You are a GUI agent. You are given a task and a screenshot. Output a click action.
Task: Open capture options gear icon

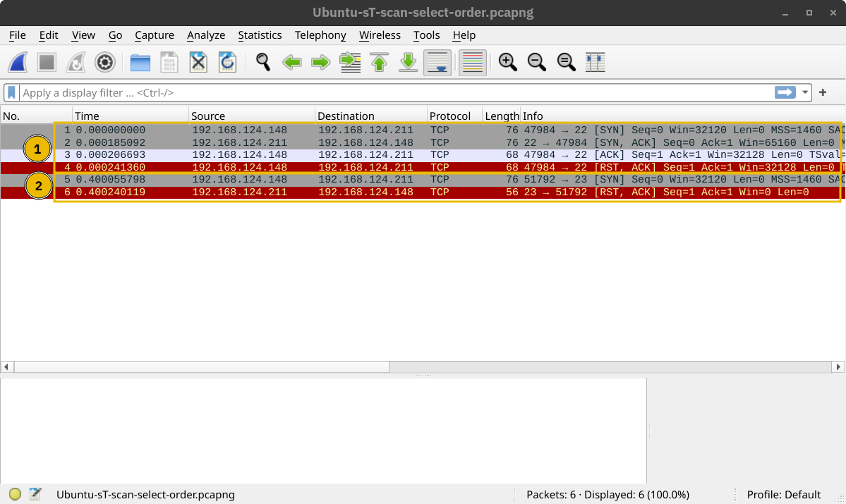pos(105,63)
